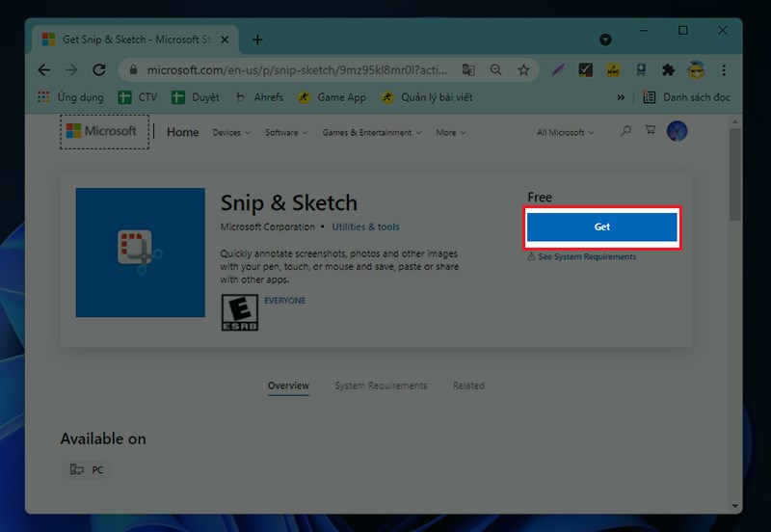Click the Microsoft logo
771x532 pixels.
pos(101,131)
